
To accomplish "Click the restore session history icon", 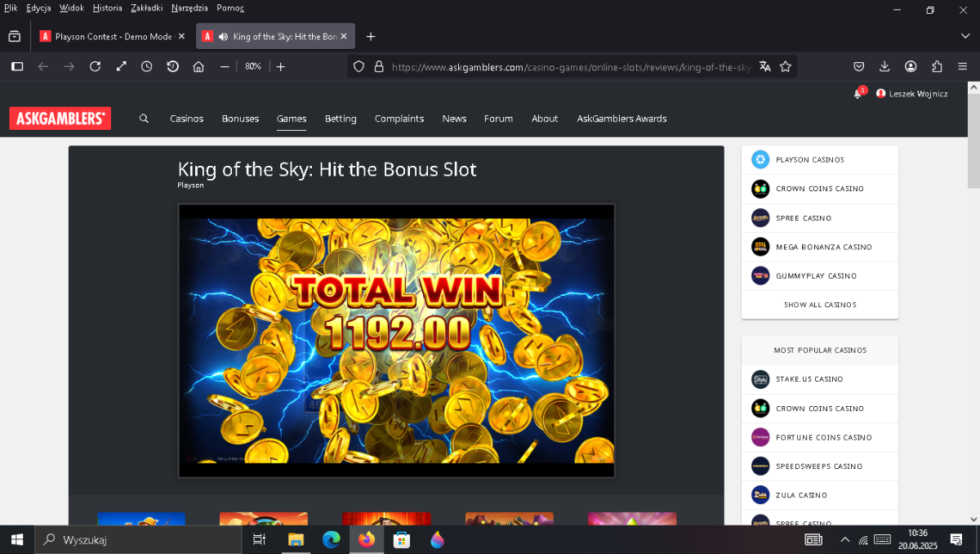I will point(172,66).
